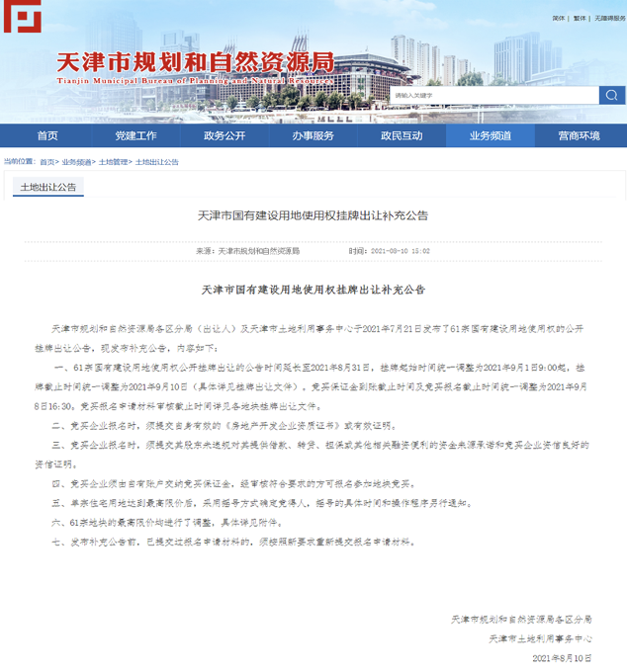Click the article heading above the source line
This screenshot has height=672, width=627.
(x=313, y=215)
